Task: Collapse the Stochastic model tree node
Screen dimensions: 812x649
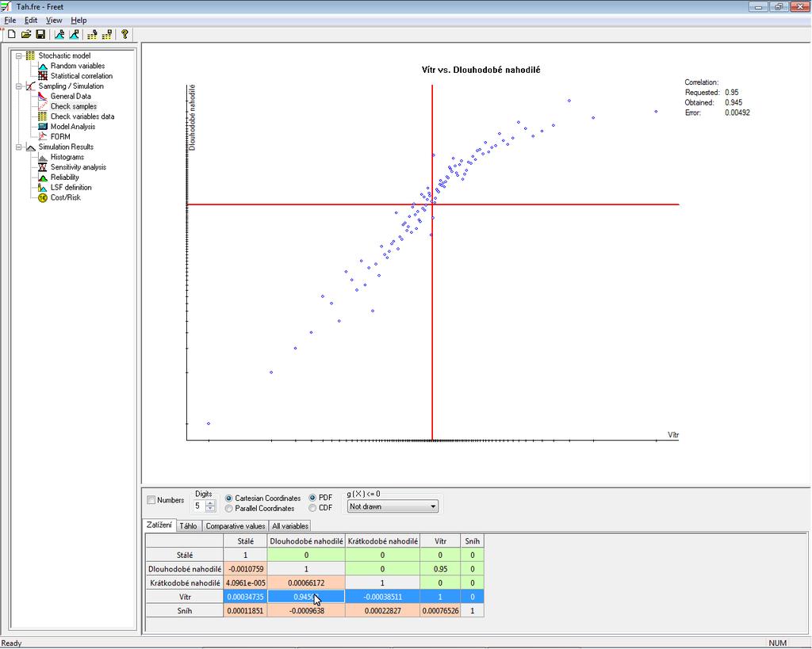Action: 19,56
